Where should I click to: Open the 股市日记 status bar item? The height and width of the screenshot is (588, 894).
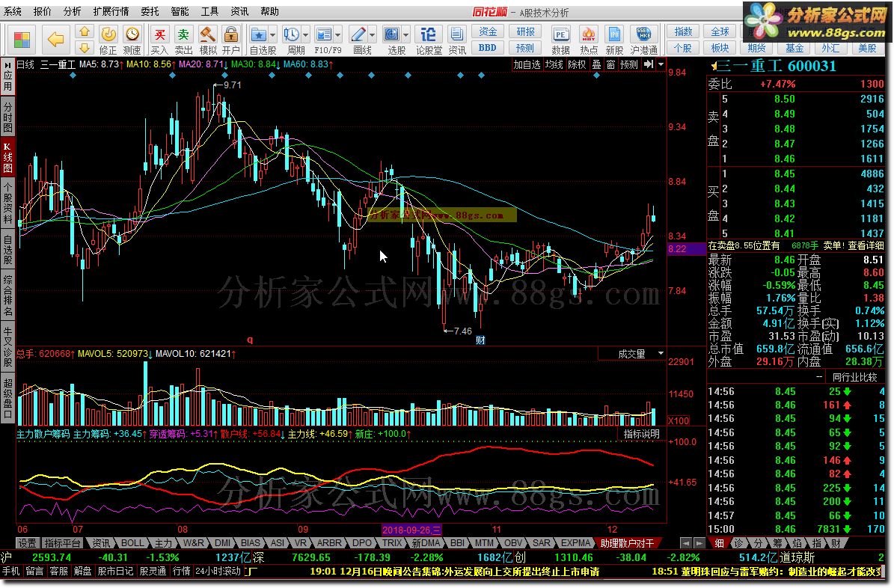pyautogui.click(x=115, y=571)
